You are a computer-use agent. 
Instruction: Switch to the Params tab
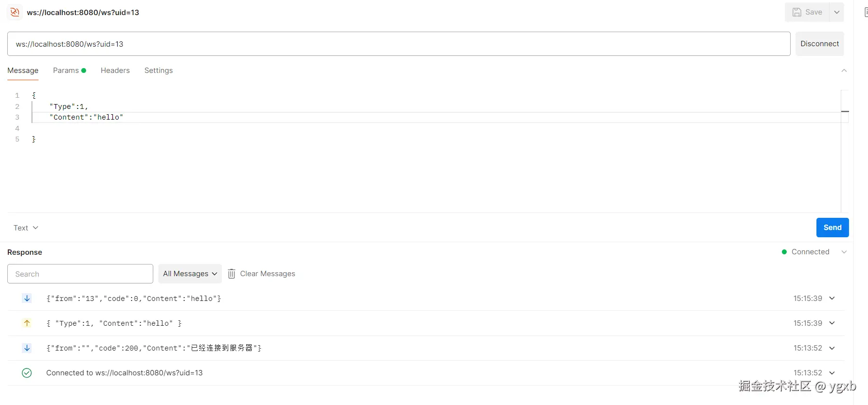point(70,70)
